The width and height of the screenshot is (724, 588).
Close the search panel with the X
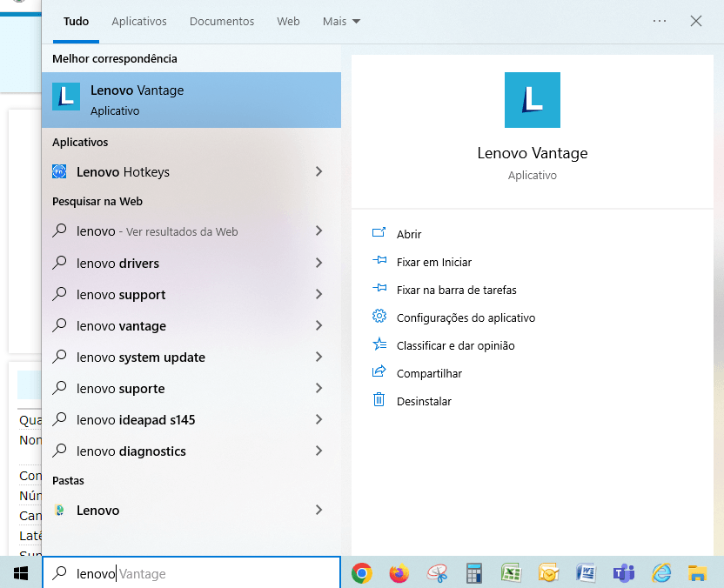(696, 21)
